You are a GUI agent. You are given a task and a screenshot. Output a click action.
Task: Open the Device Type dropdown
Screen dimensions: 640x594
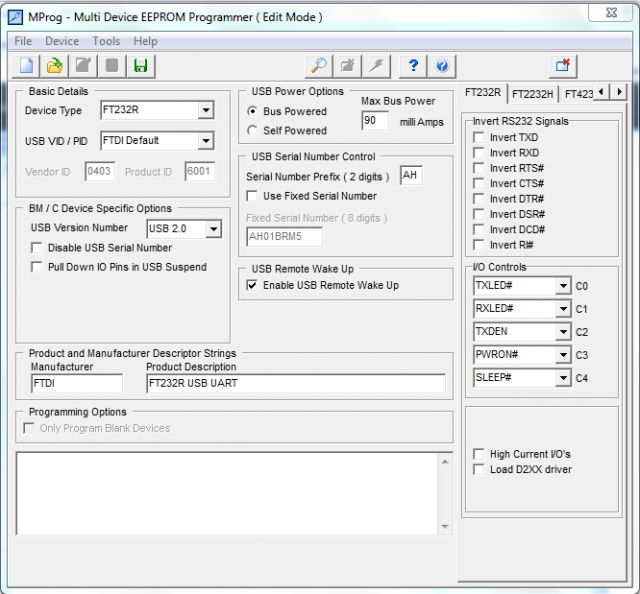[206, 110]
